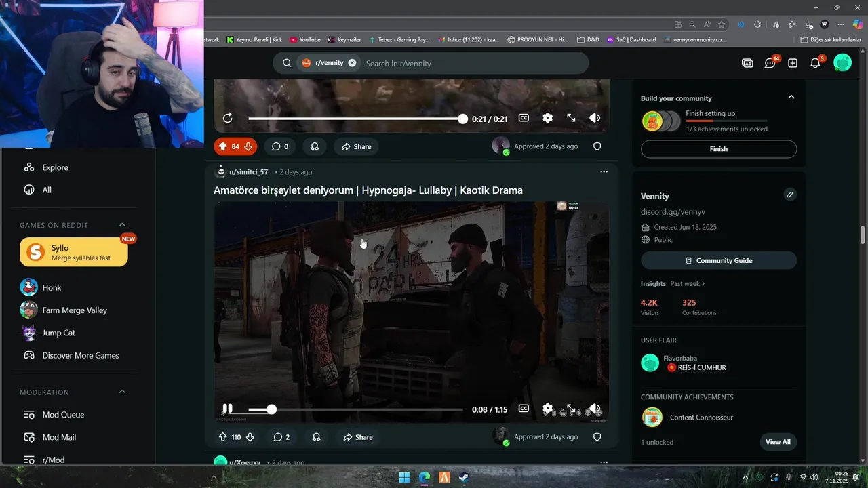Open the Farm Merge Valley game
The height and width of the screenshot is (488, 868).
click(x=75, y=310)
